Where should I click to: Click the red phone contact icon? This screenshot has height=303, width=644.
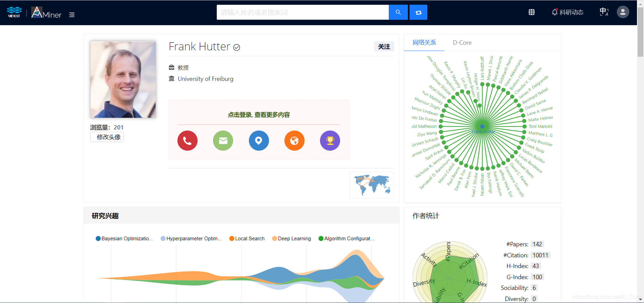point(187,141)
